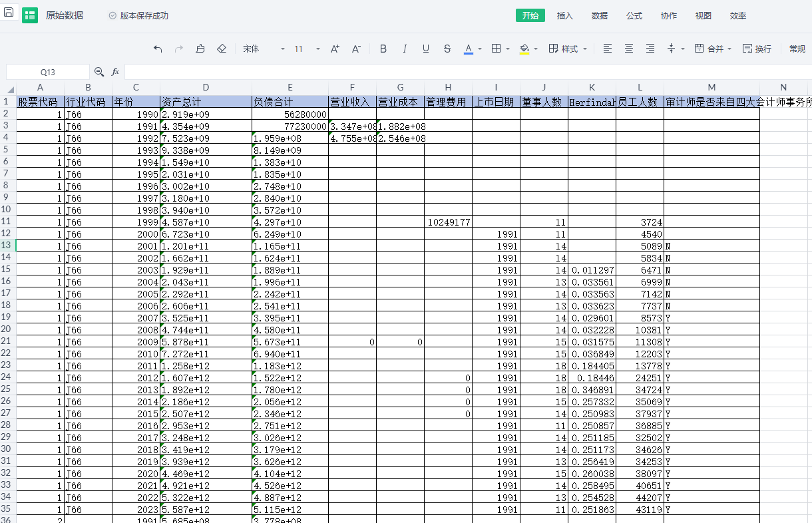Viewport: 812px width, 523px height.
Task: Decrease font size with A- icon
Action: tap(356, 49)
